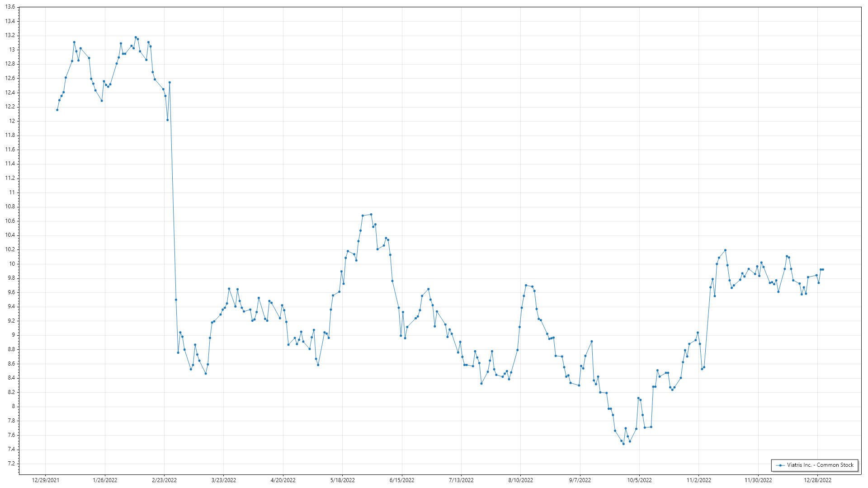Image resolution: width=868 pixels, height=488 pixels.
Task: Select the November peak data point near 10.2
Action: tap(725, 250)
